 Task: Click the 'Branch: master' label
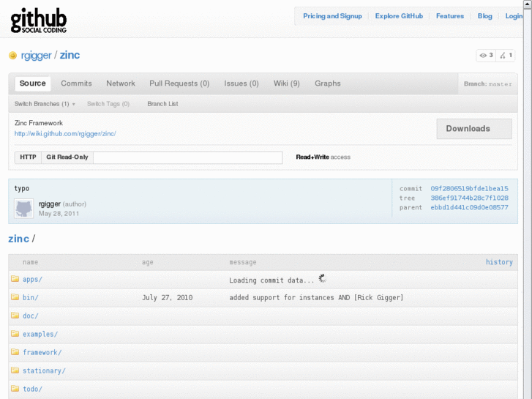click(x=488, y=84)
